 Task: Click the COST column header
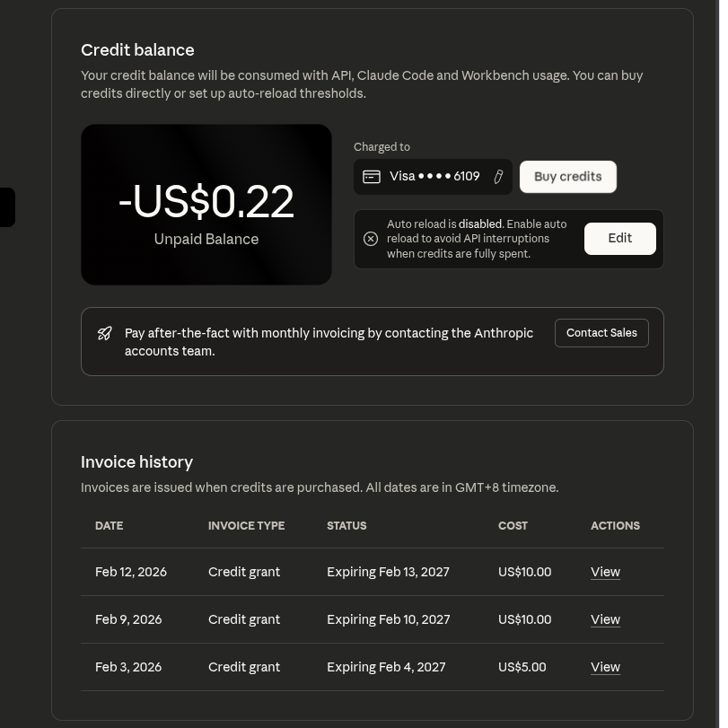pos(513,526)
